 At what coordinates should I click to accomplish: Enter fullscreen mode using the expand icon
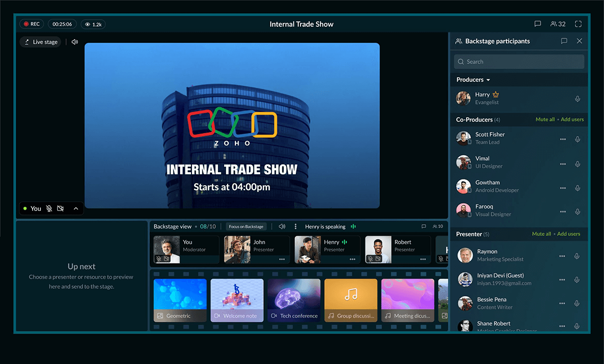pyautogui.click(x=578, y=24)
